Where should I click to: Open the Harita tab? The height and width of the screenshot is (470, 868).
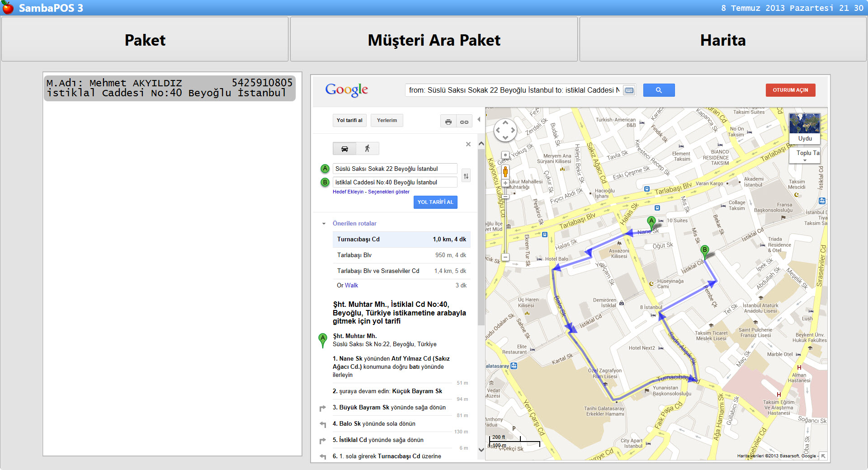(x=722, y=40)
